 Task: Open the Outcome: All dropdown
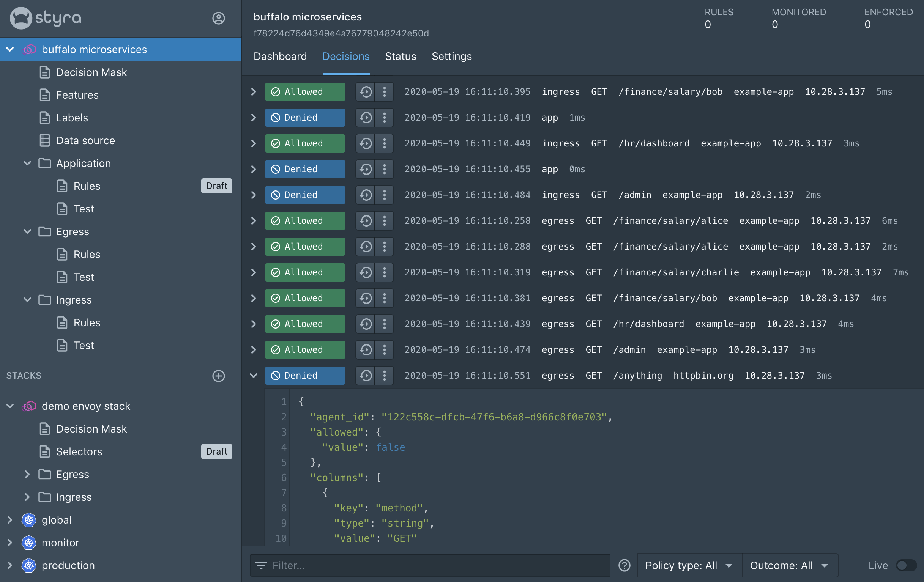(x=790, y=565)
